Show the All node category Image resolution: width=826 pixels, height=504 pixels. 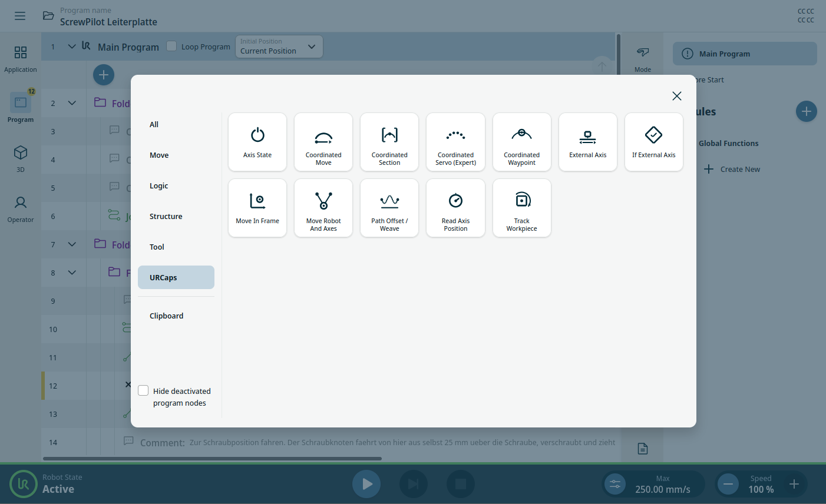[176, 124]
